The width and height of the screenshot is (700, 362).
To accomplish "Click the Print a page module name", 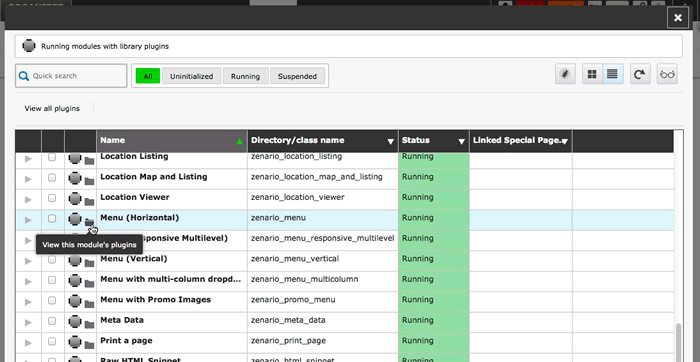I will (126, 341).
